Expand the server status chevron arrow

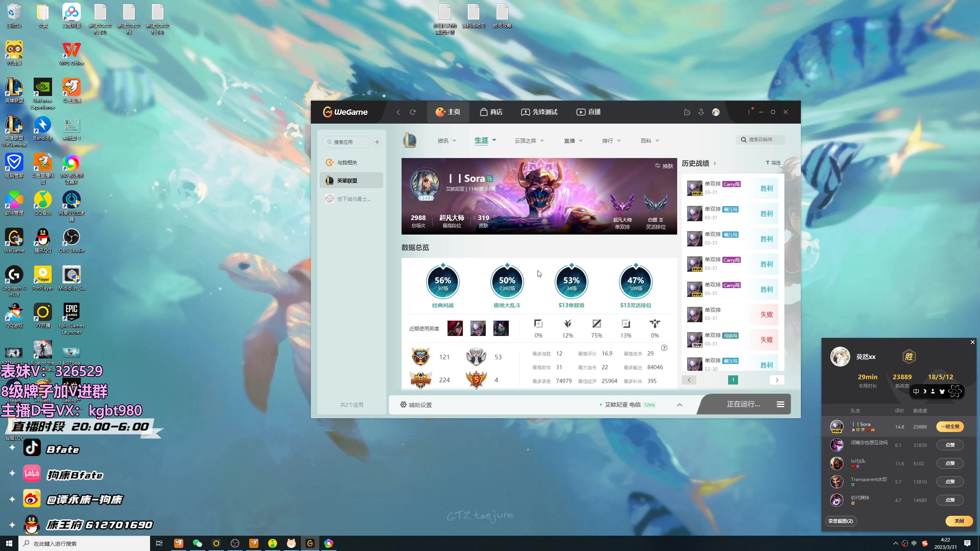tap(679, 405)
